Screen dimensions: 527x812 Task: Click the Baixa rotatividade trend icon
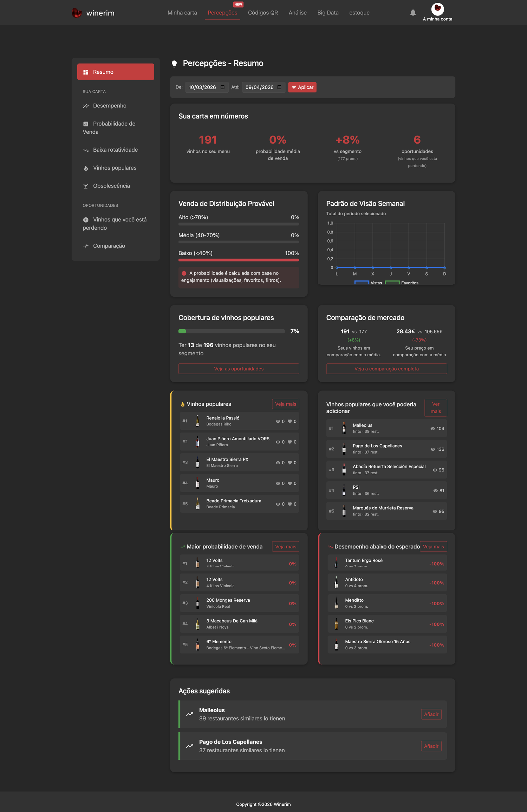point(86,150)
